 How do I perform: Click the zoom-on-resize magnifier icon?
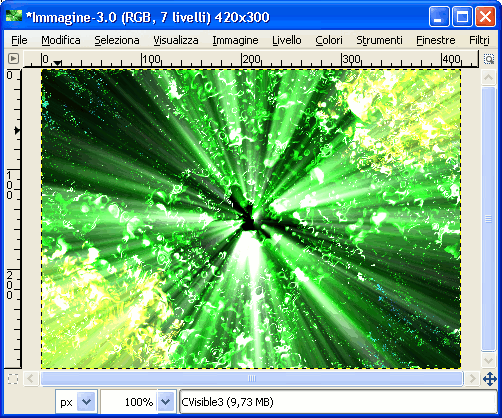click(x=489, y=59)
